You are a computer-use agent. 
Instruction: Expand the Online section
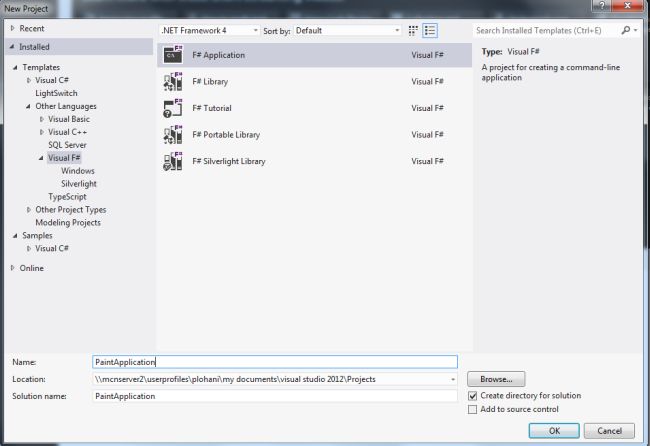pyautogui.click(x=12, y=268)
